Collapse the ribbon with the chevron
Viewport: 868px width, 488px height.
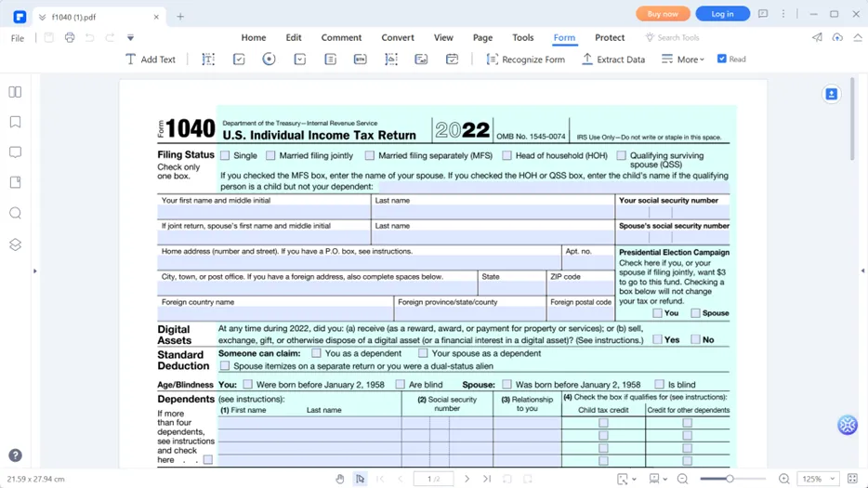point(858,37)
